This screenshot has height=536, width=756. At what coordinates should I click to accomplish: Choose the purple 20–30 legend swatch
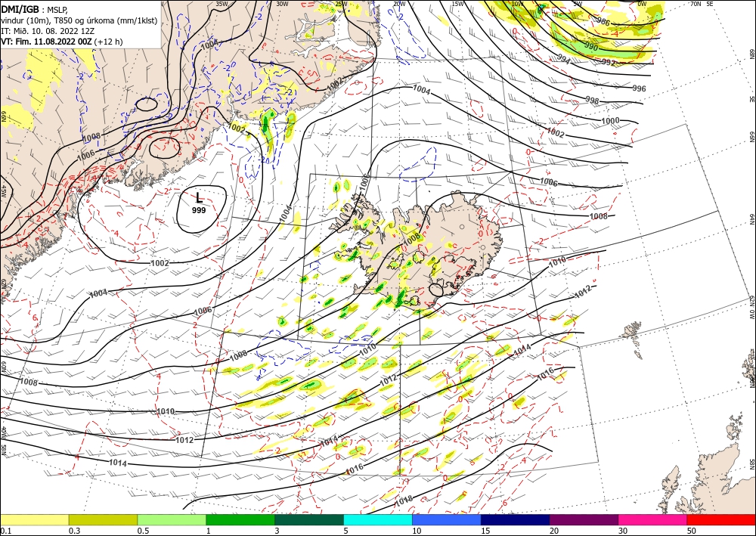[x=584, y=519]
